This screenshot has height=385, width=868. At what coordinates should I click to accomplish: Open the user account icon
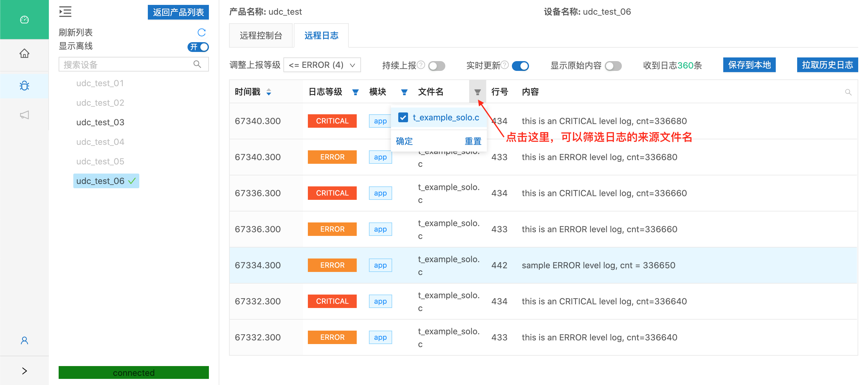click(x=24, y=340)
